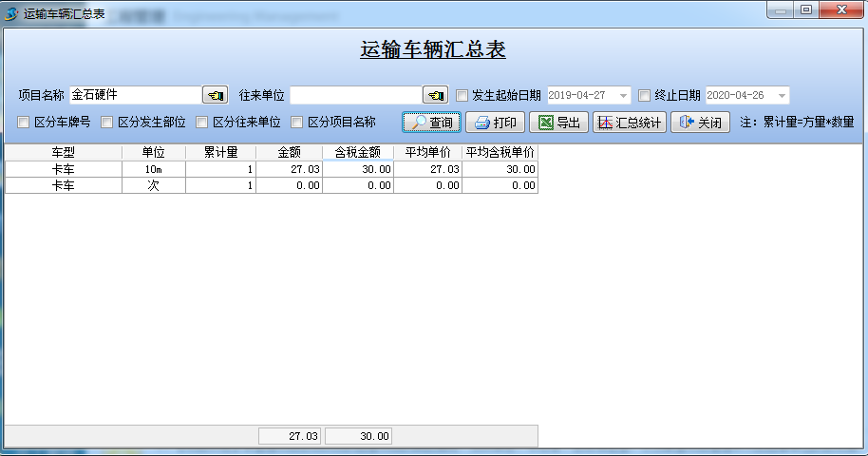This screenshot has height=456, width=868.
Task: Open the 往来单位 lookup picker
Action: 435,95
